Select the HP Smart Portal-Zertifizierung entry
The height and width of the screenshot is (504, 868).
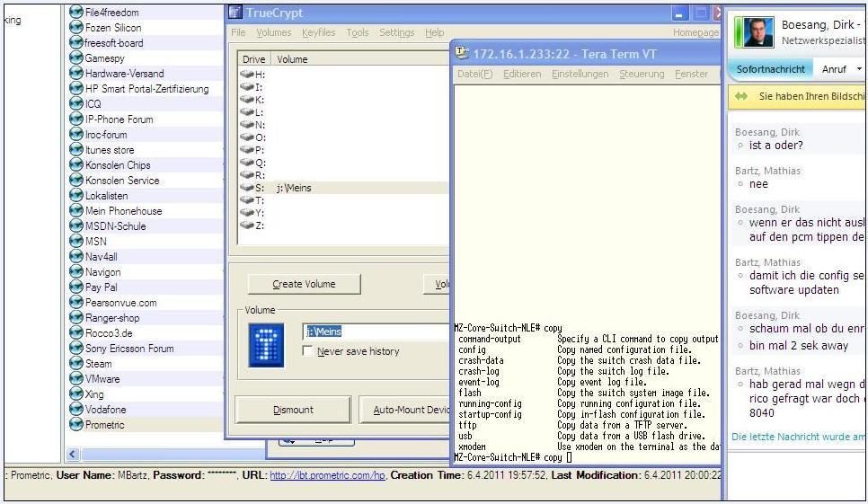(x=146, y=89)
